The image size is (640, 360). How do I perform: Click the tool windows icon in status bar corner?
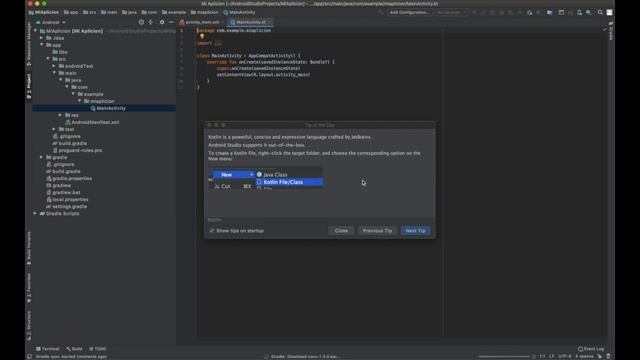29,356
